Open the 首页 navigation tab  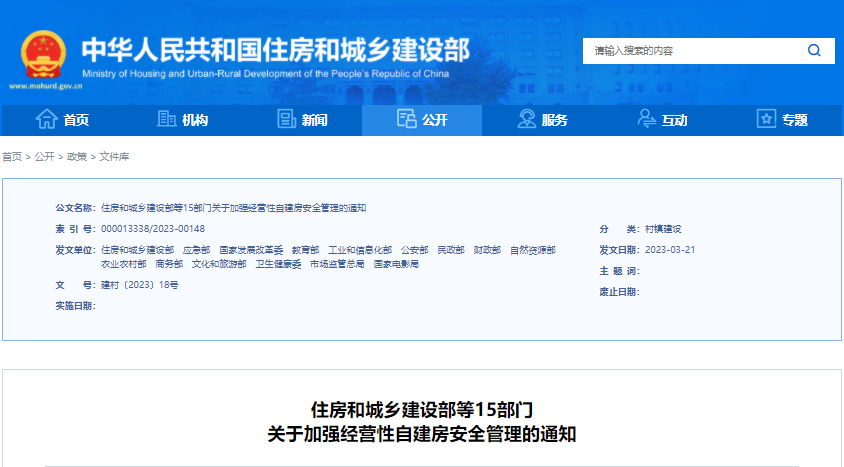pyautogui.click(x=62, y=120)
